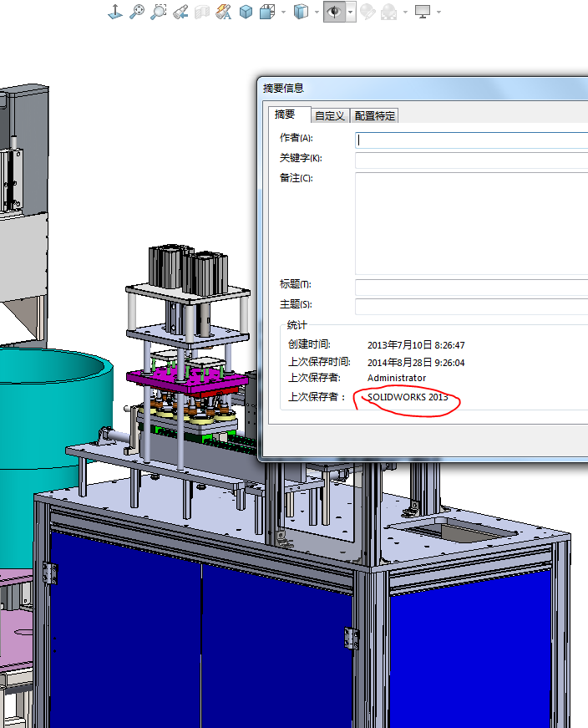Click the wireframe cube View Orientation icon
This screenshot has height=728, width=588.
point(268,12)
